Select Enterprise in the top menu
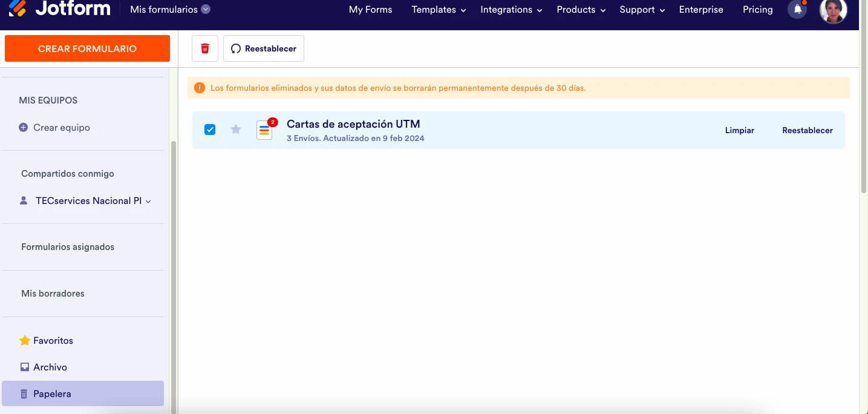 (x=701, y=10)
